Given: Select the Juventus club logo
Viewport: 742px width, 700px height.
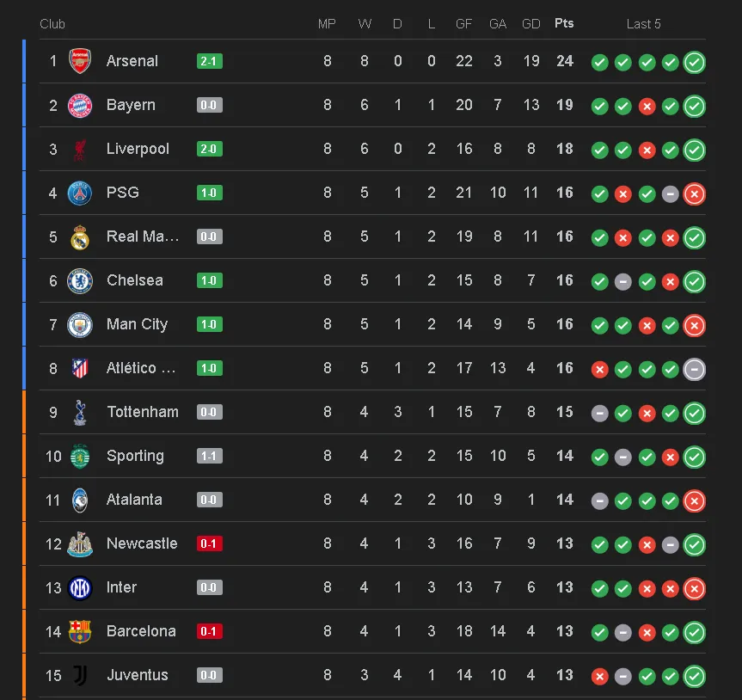Looking at the screenshot, I should (x=80, y=674).
